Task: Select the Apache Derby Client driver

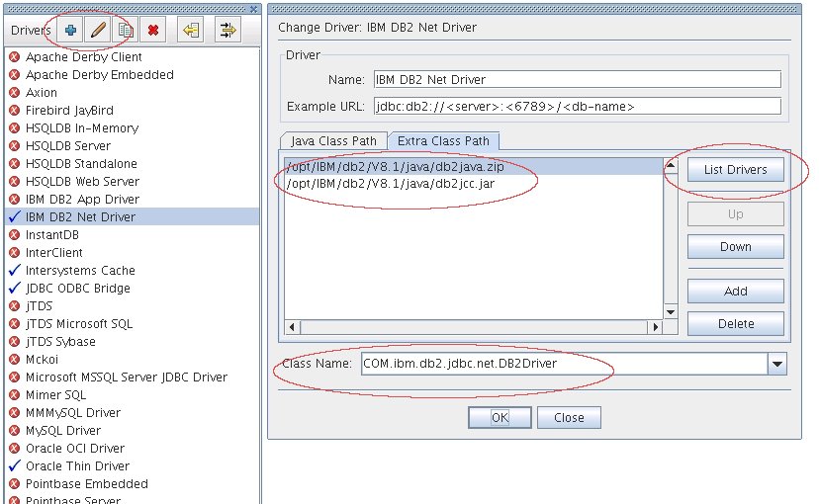Action: [x=83, y=56]
